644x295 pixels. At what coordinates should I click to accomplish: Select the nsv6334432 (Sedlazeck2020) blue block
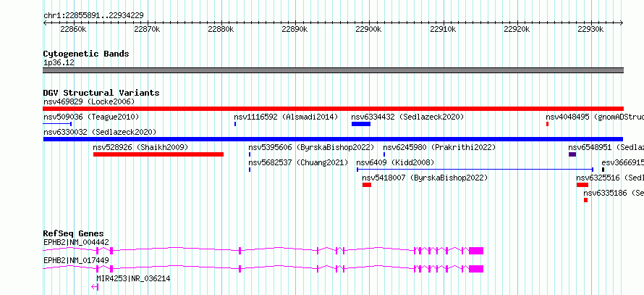(361, 124)
